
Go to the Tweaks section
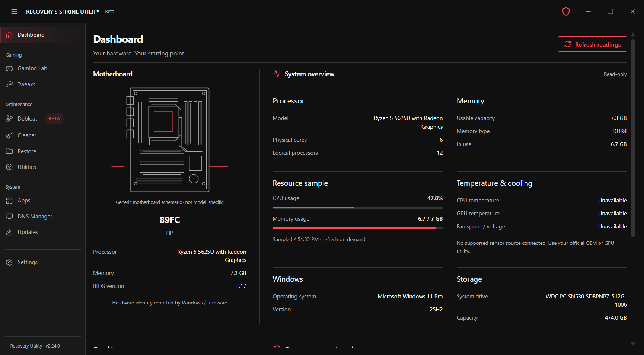[x=26, y=84]
